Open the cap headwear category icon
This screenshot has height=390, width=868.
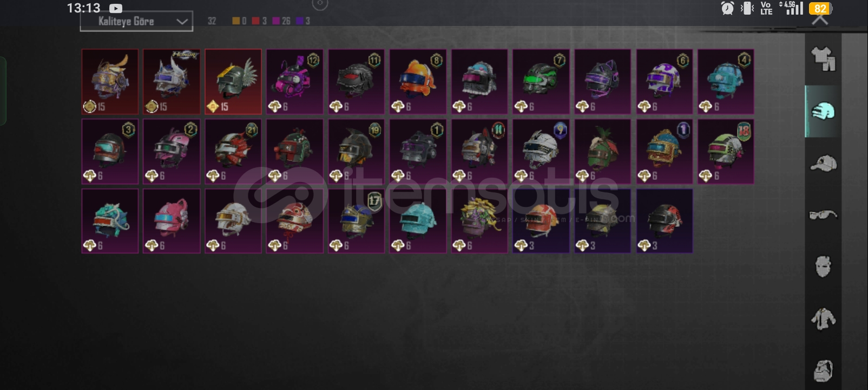coord(823,163)
